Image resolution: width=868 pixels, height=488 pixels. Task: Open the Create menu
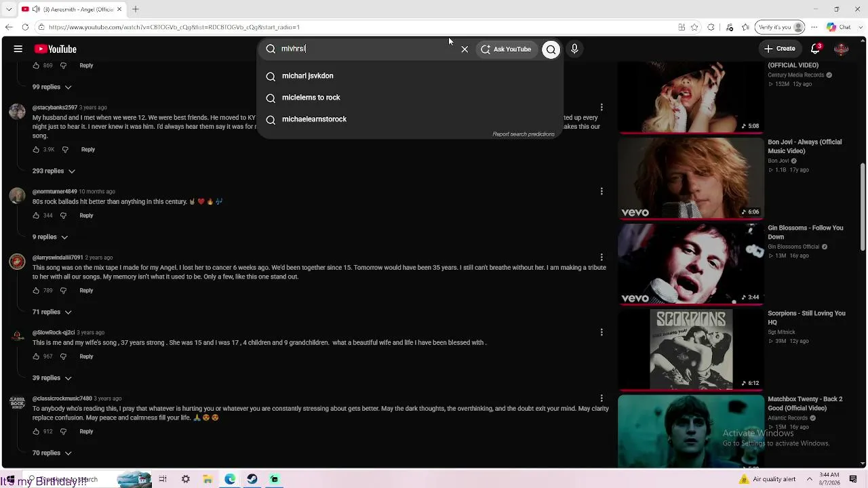779,49
